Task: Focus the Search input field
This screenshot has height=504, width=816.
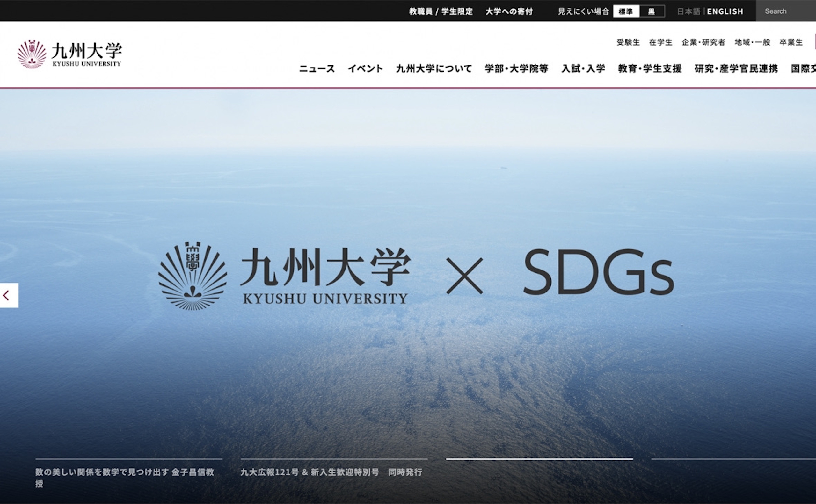Action: coord(786,11)
